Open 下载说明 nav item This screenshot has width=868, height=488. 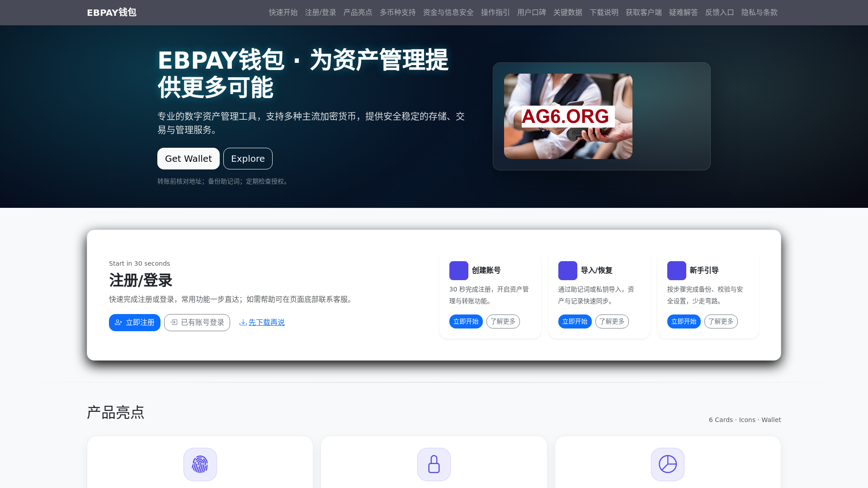(x=604, y=13)
